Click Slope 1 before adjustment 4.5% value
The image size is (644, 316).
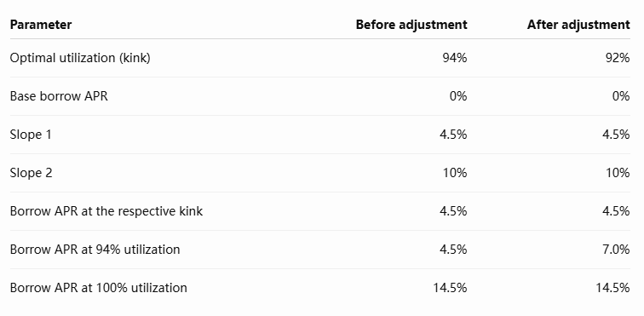click(x=451, y=135)
